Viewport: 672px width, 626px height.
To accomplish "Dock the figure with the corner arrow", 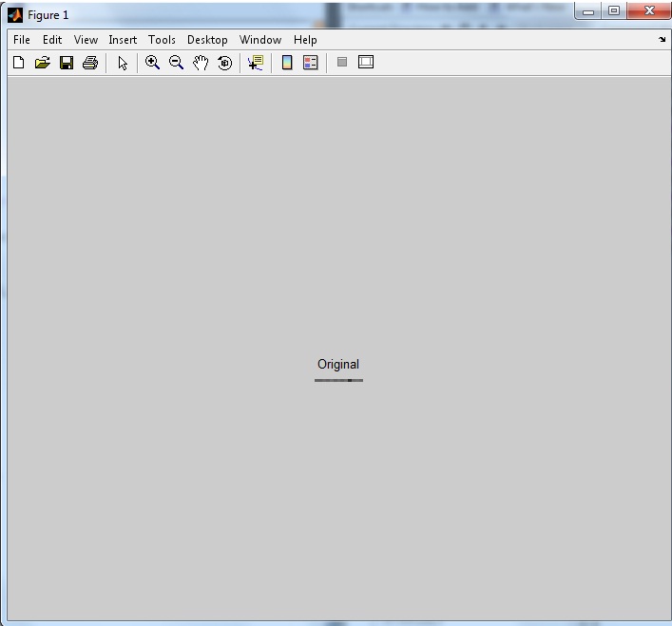I will 662,39.
